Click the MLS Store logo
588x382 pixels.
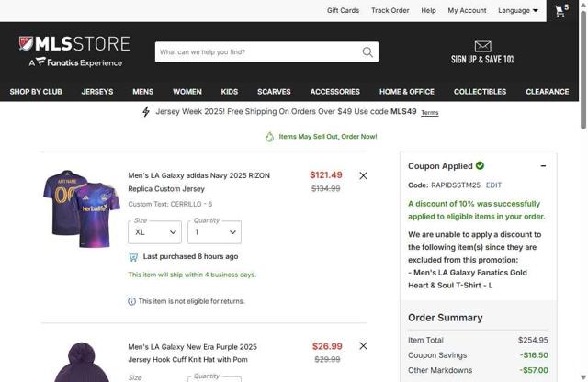[x=74, y=51]
